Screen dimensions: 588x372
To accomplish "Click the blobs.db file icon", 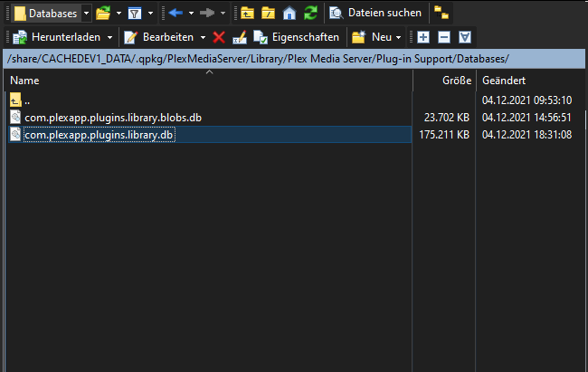I will (x=15, y=117).
